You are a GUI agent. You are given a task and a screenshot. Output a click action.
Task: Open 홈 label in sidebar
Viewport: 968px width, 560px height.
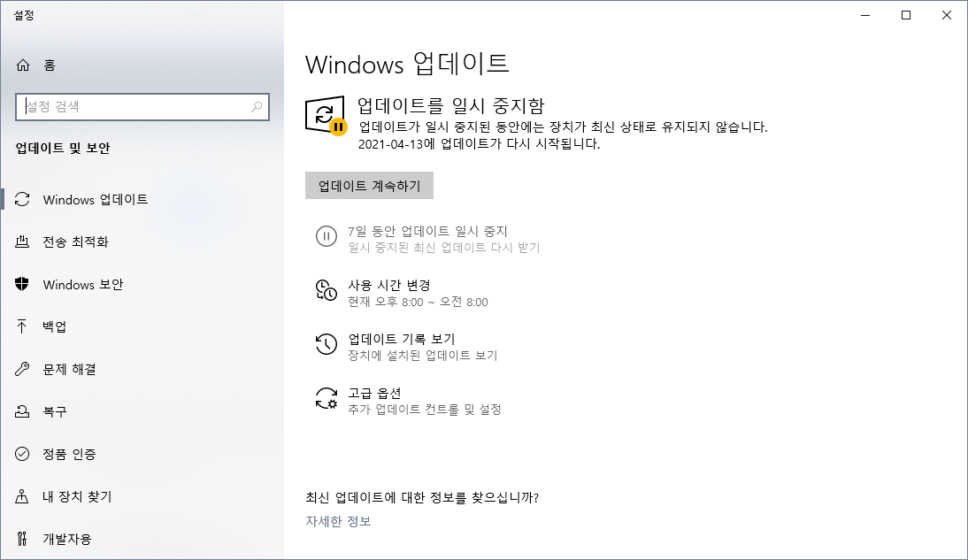click(50, 65)
